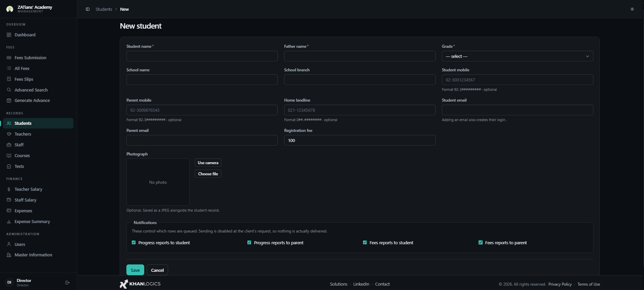
Task: Click the Fees Submission icon
Action: click(9, 58)
